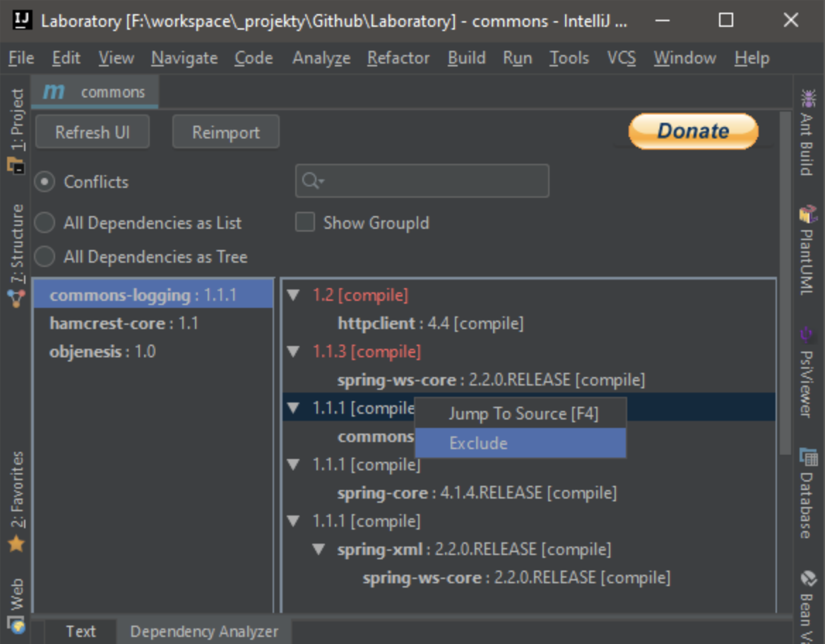Click the search magnifier icon

point(312,181)
